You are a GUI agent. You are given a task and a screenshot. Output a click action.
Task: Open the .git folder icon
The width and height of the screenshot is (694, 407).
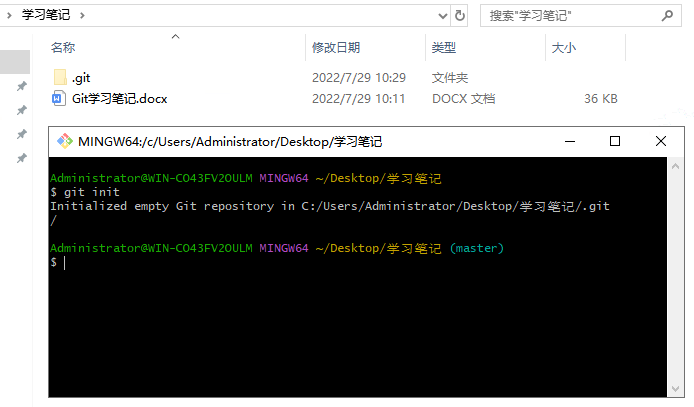point(60,77)
